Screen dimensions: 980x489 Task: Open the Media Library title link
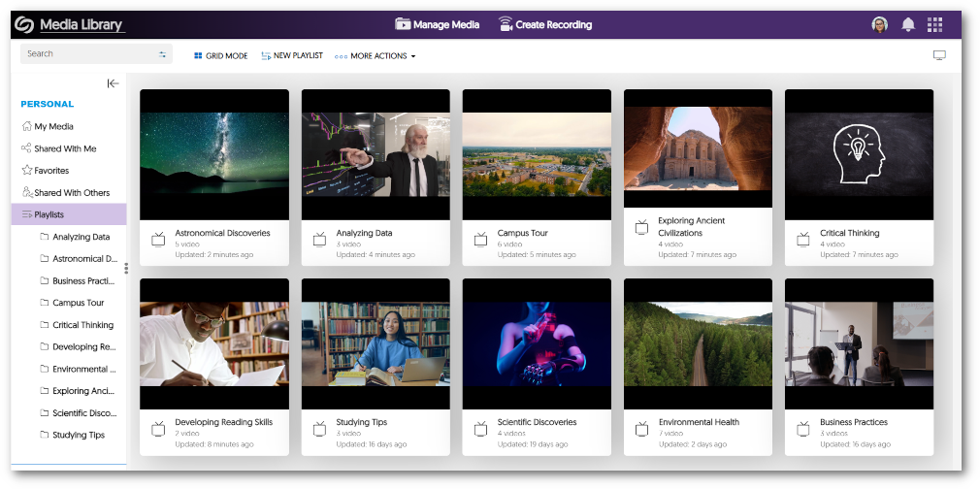82,25
